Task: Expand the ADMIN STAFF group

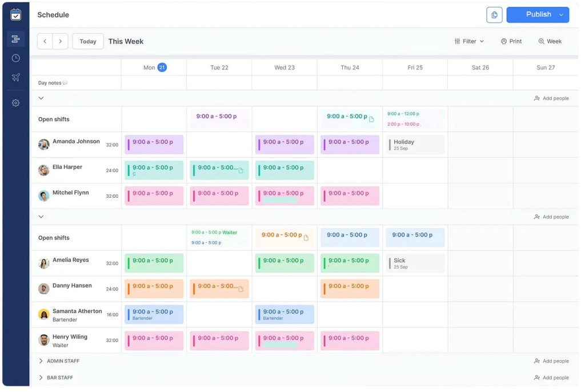Action: [x=41, y=361]
